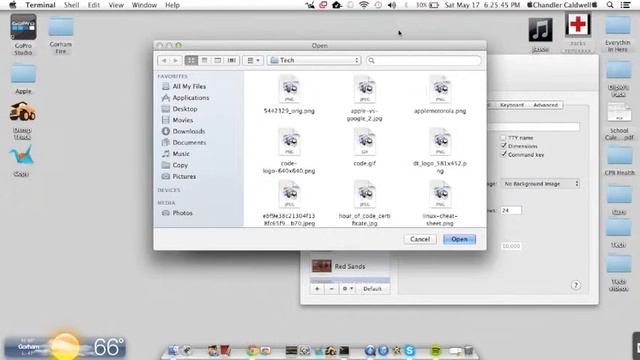Click the volume menu bar icon
The width and height of the screenshot is (640, 360).
tap(392, 5)
